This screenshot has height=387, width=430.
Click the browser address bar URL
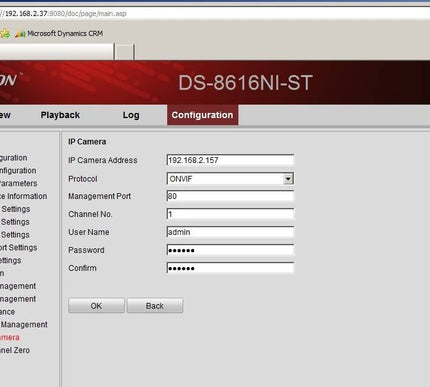(x=63, y=14)
